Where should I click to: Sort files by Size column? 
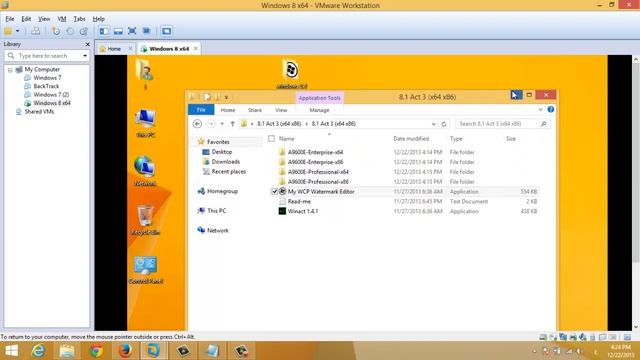511,139
